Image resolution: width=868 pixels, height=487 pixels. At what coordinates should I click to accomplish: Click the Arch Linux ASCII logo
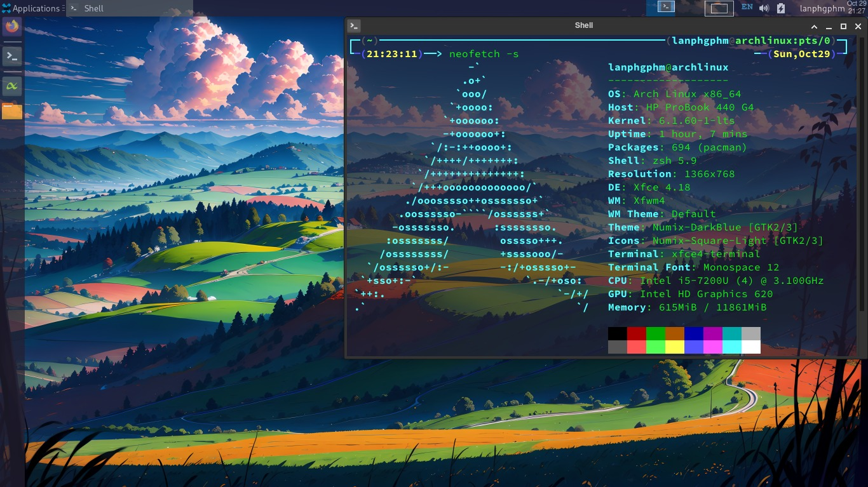tap(471, 187)
